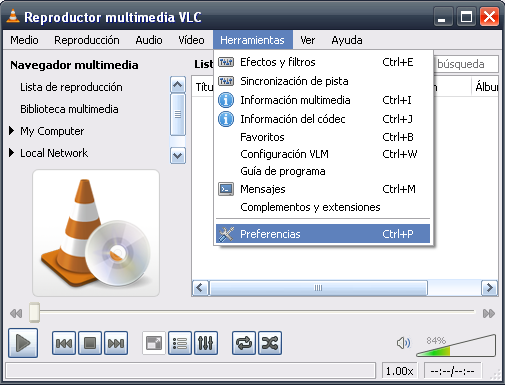Toggle fullscreen video button
Viewport: 505px width, 385px height.
tap(154, 343)
